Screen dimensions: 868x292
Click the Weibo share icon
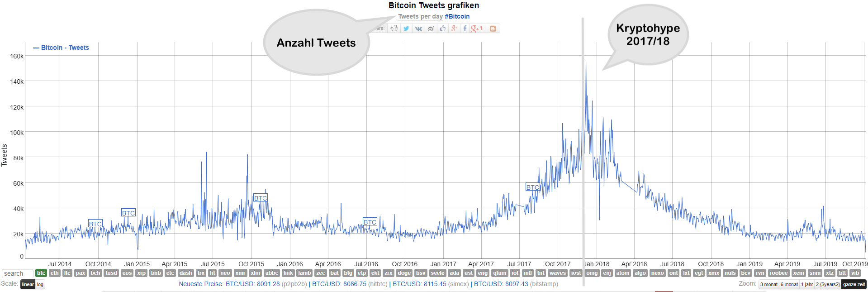(431, 29)
